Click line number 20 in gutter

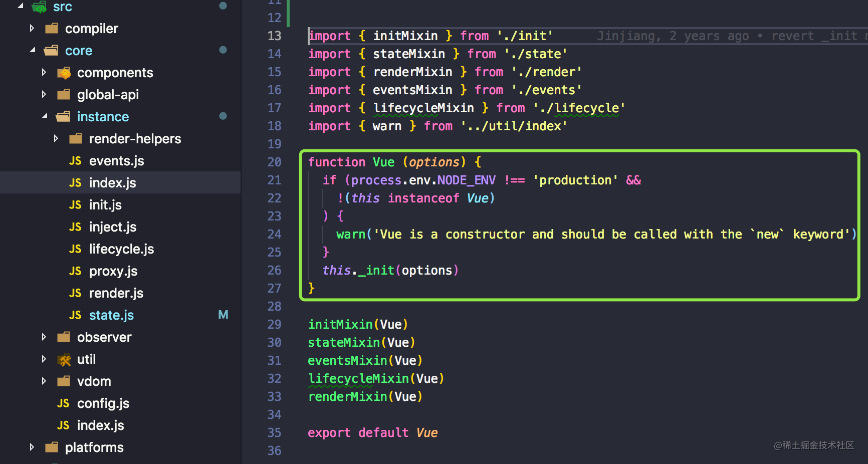tap(274, 162)
